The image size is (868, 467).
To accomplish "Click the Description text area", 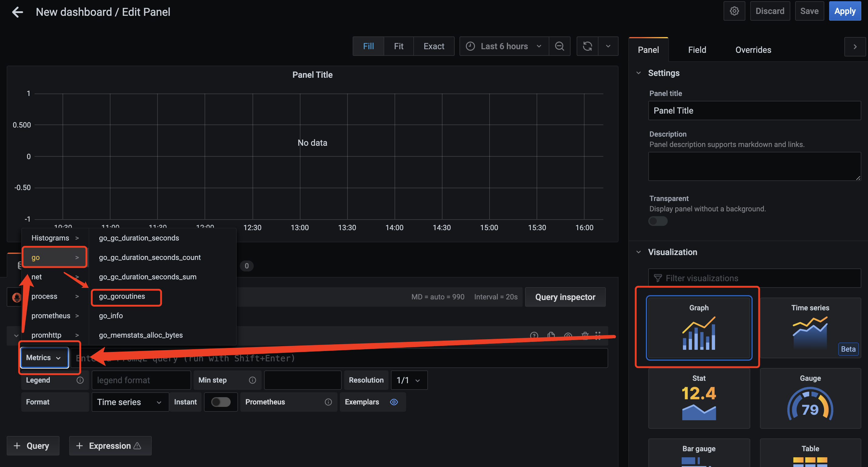I will (754, 166).
